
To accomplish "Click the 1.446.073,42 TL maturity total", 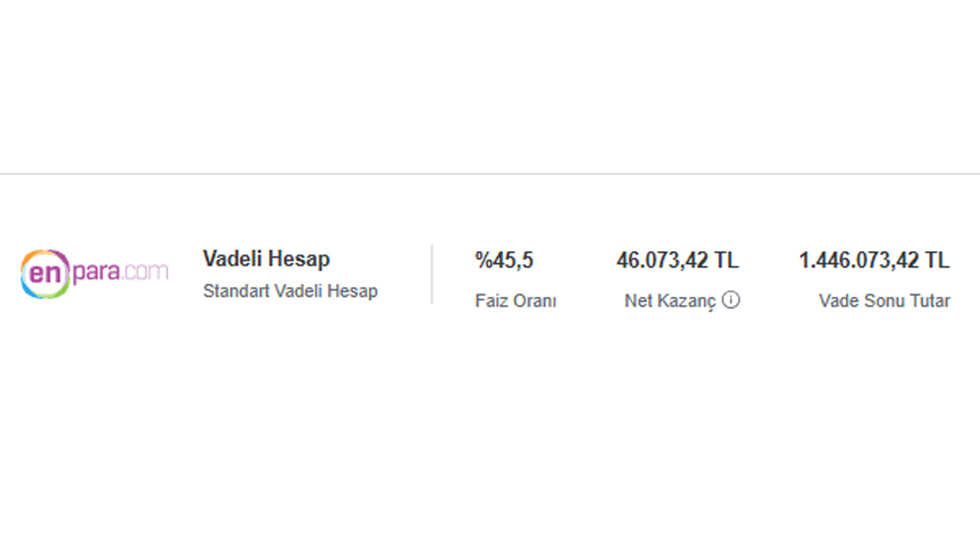I will tap(874, 260).
